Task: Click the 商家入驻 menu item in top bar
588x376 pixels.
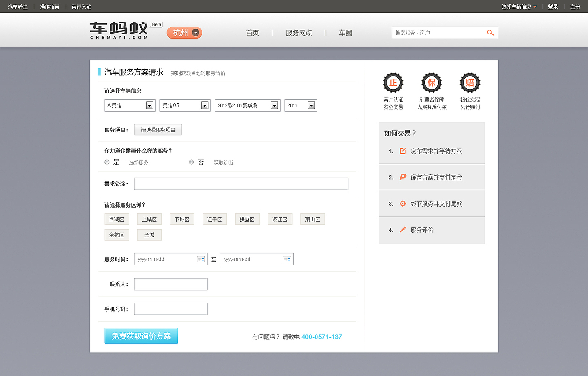Action: pos(81,6)
